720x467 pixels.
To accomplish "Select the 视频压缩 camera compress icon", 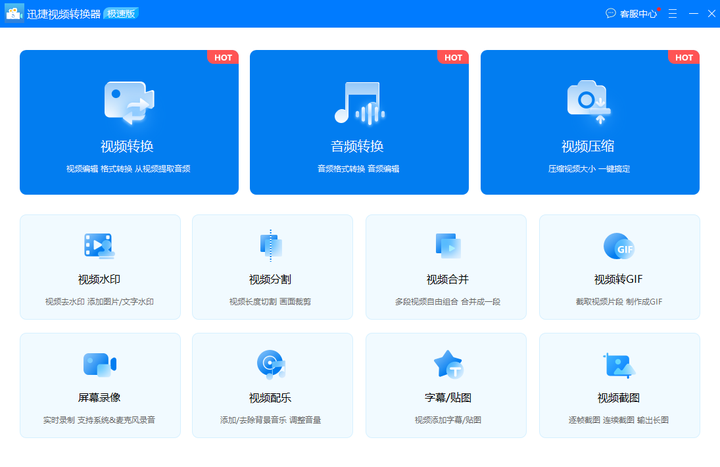I will coord(589,102).
